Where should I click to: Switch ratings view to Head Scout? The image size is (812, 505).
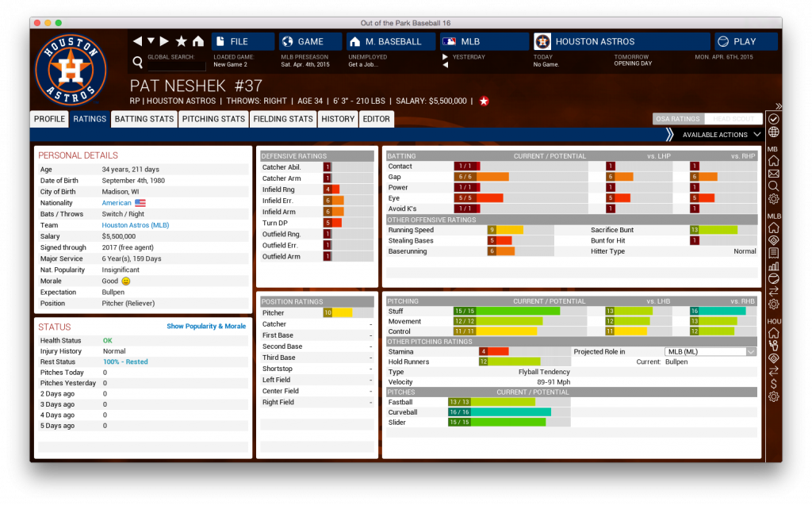733,119
